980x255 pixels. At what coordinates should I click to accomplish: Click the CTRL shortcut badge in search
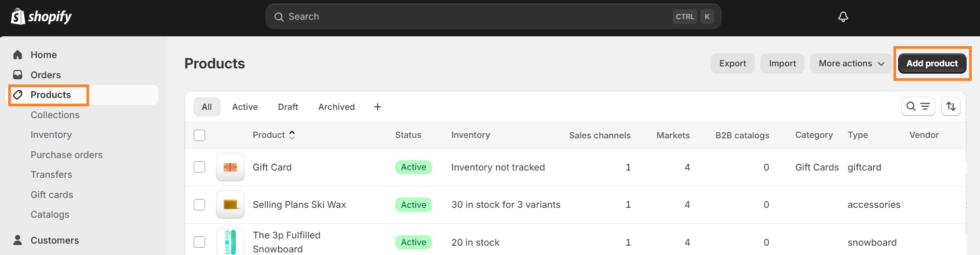(x=685, y=17)
